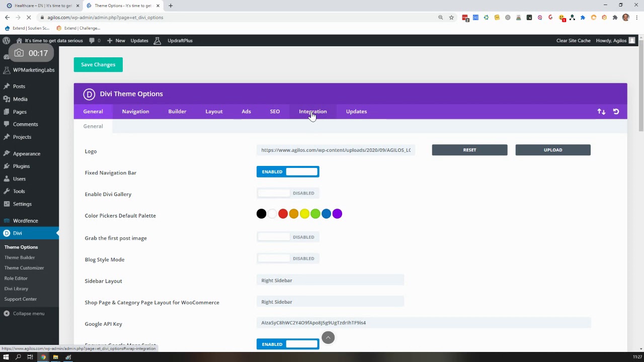Click the WordPress logo in the admin bar

[6, 41]
